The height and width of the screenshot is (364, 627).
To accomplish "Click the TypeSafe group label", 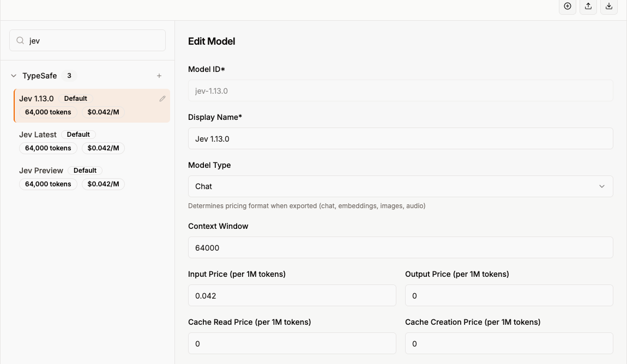I will [x=40, y=76].
